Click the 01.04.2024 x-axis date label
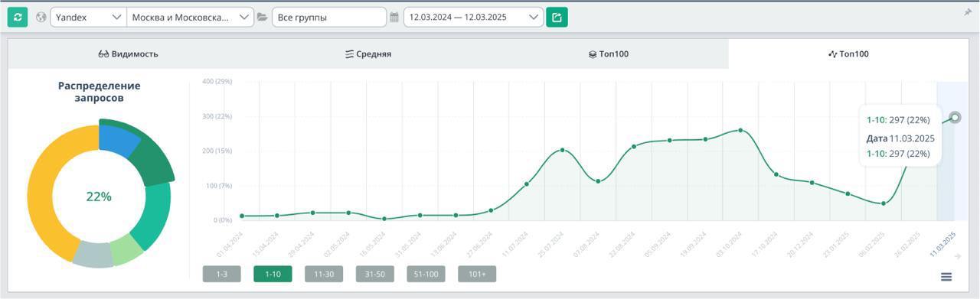 (x=230, y=245)
